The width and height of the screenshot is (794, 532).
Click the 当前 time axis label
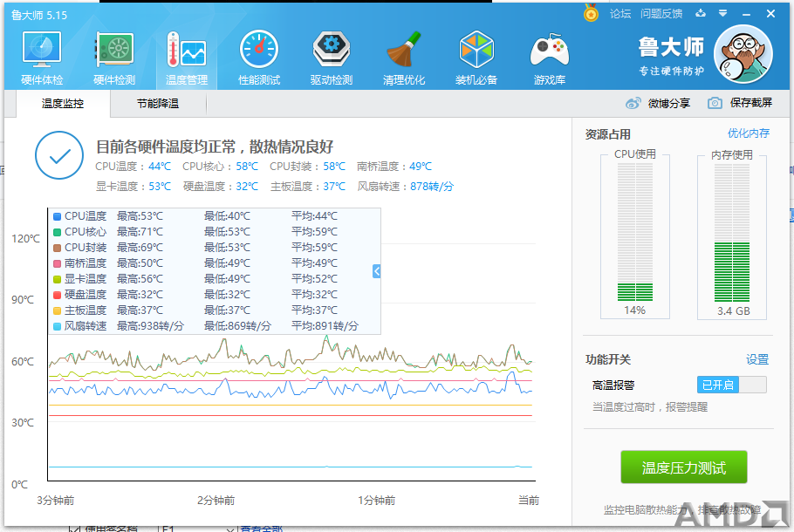click(529, 501)
